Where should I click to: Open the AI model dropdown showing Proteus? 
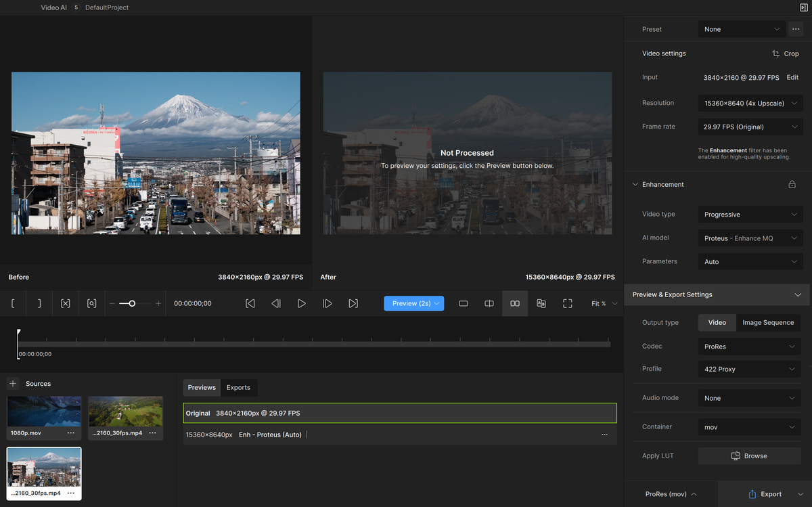[750, 238]
